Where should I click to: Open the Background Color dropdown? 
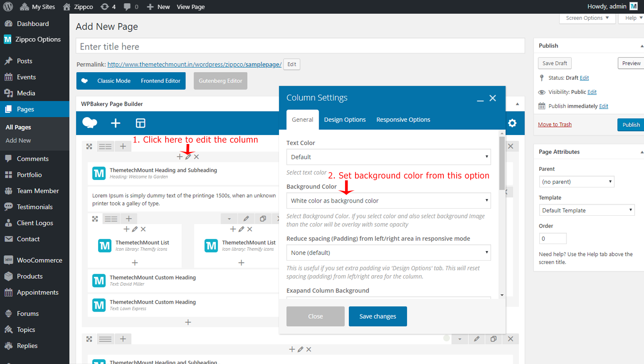tap(389, 201)
